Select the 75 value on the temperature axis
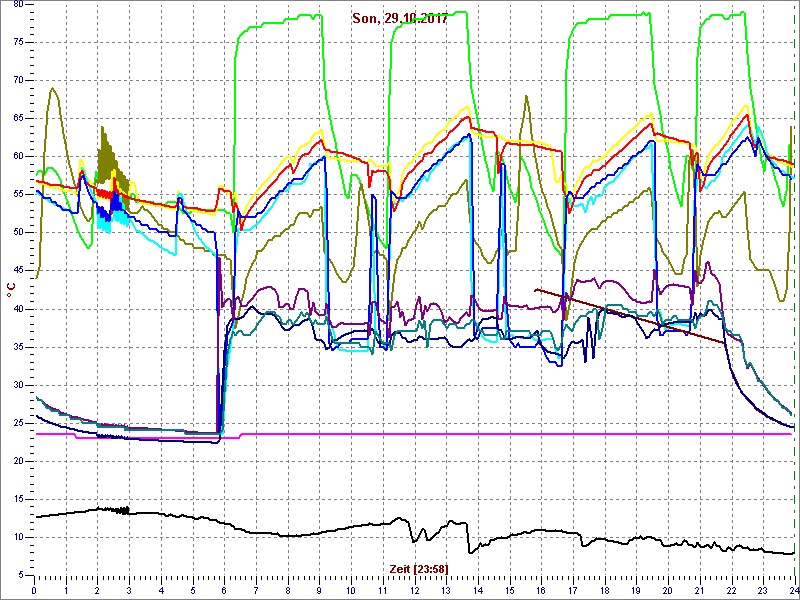 pyautogui.click(x=19, y=42)
